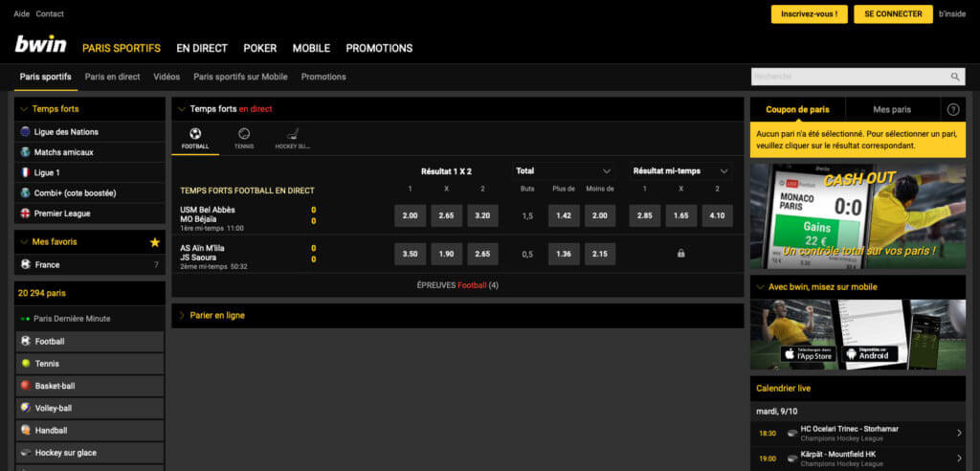This screenshot has height=471, width=980.
Task: Collapse the Temps forts sidebar section
Action: click(23, 109)
